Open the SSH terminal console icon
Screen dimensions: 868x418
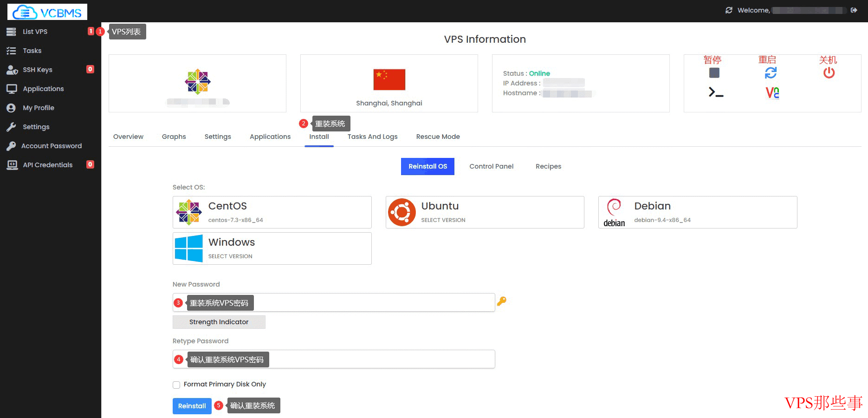tap(716, 92)
